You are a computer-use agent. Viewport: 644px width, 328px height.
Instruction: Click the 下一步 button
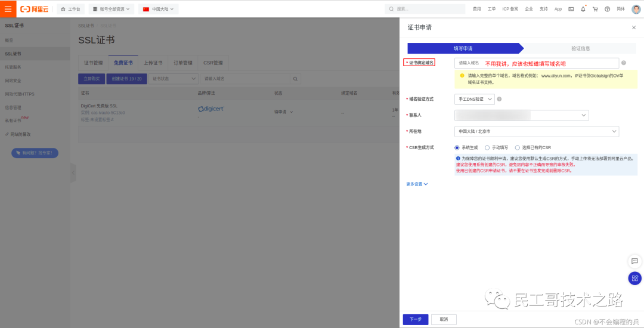[x=415, y=320]
